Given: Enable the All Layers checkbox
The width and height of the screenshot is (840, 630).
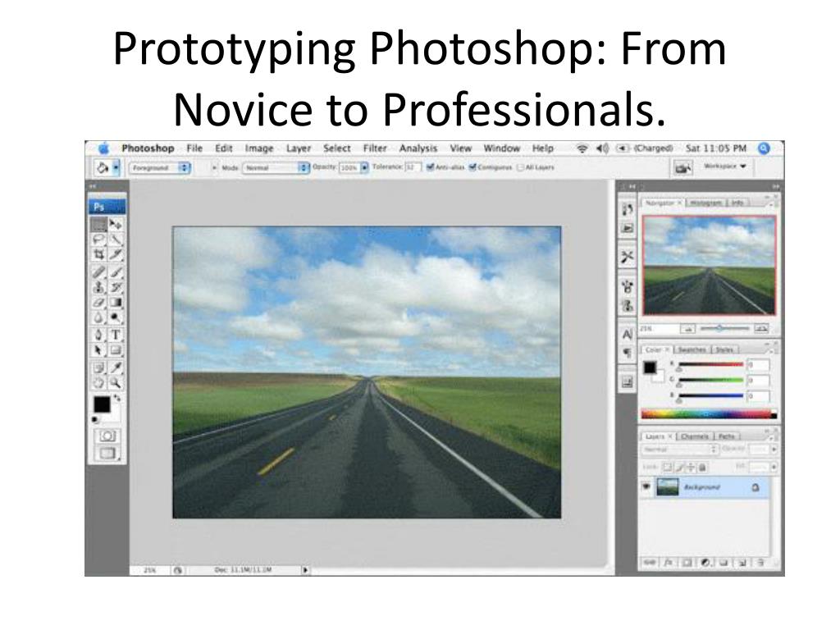Looking at the screenshot, I should click(520, 167).
